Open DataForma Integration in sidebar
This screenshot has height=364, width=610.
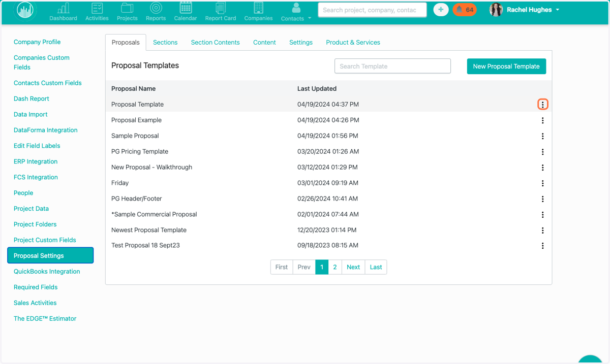(x=46, y=130)
